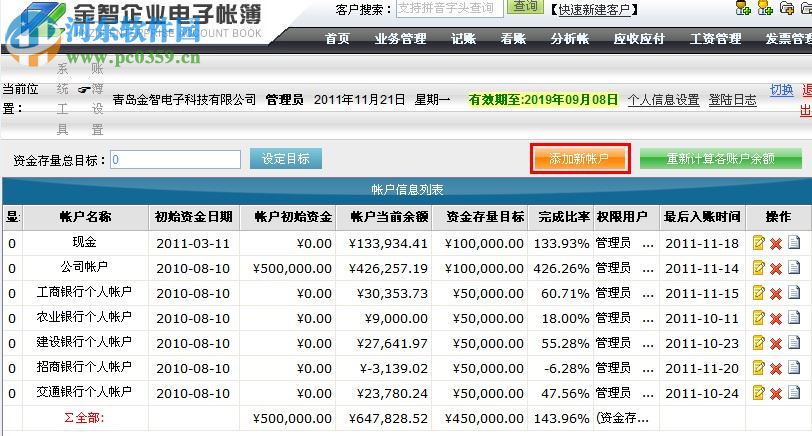This screenshot has width=812, height=436.
Task: Click the dark-haired add-user icon at top
Action: 743,7
